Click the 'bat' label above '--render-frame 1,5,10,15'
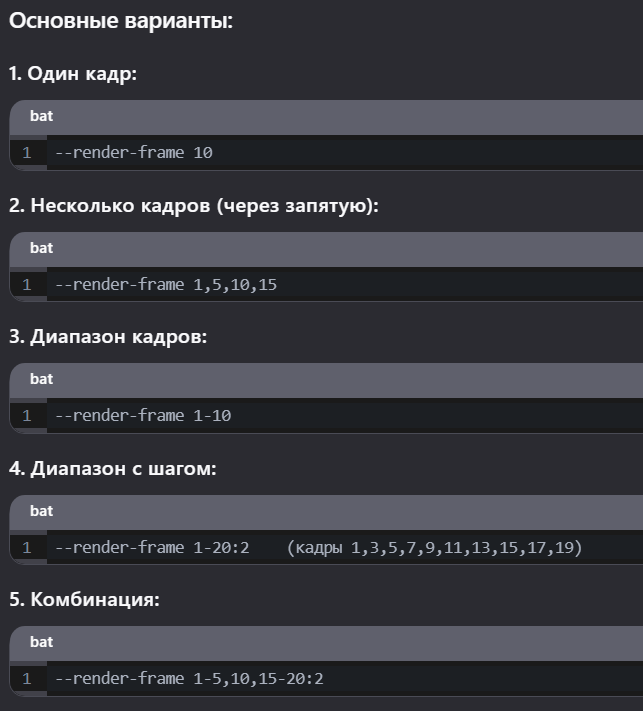 [x=41, y=247]
